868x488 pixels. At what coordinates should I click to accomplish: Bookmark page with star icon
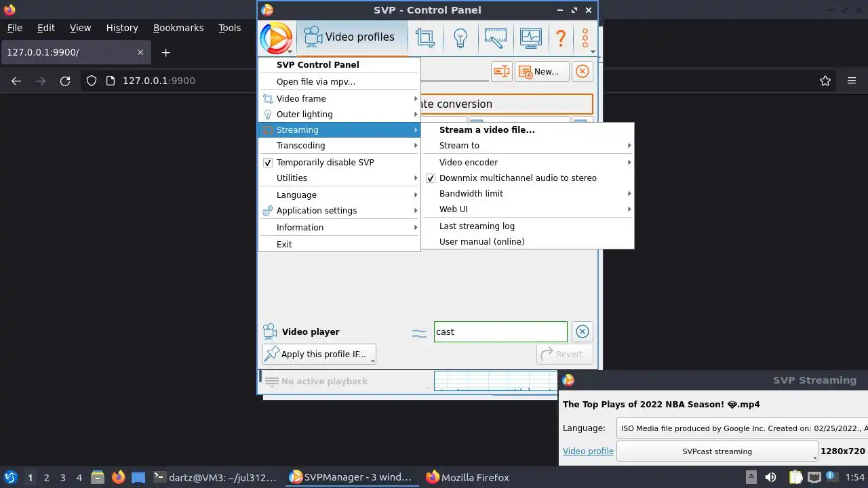[x=825, y=81]
